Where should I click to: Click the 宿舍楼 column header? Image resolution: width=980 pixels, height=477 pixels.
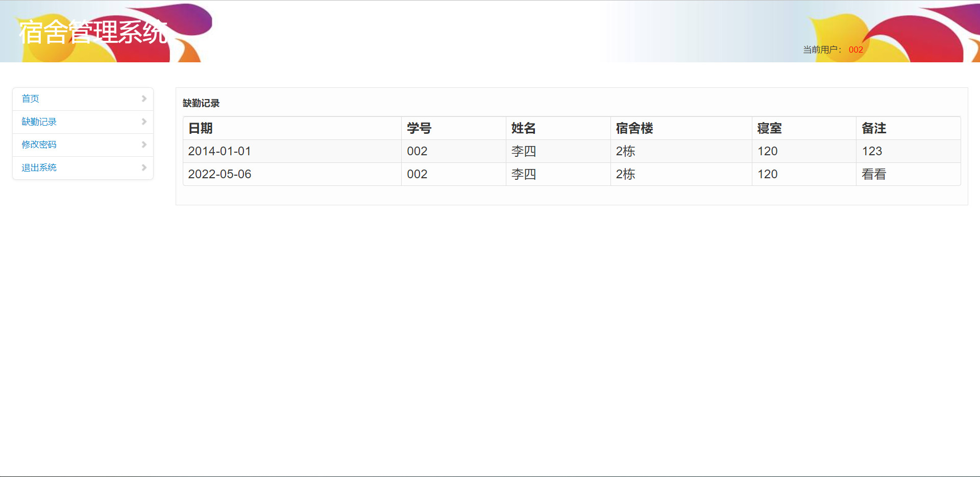[633, 128]
